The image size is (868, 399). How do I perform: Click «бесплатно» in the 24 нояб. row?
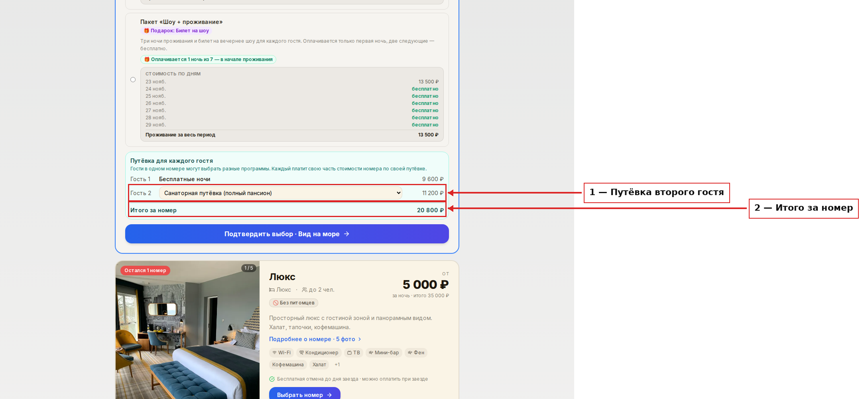pos(425,89)
